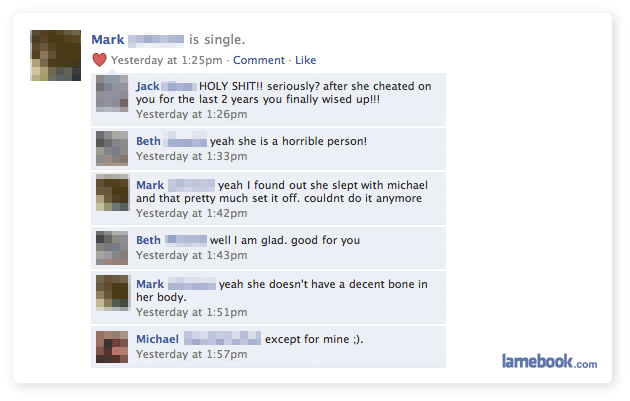The width and height of the screenshot is (630, 401).
Task: Click the lamebook.com logo
Action: pos(549,361)
